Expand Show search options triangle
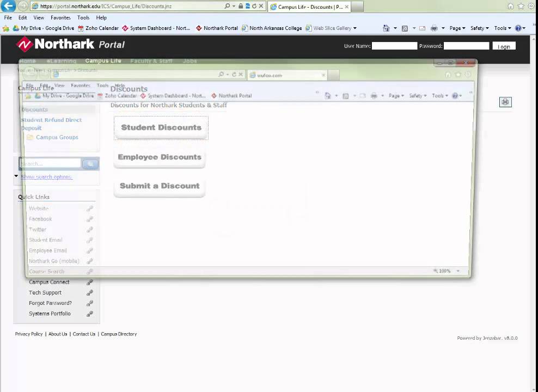This screenshot has width=538, height=392. [x=16, y=176]
